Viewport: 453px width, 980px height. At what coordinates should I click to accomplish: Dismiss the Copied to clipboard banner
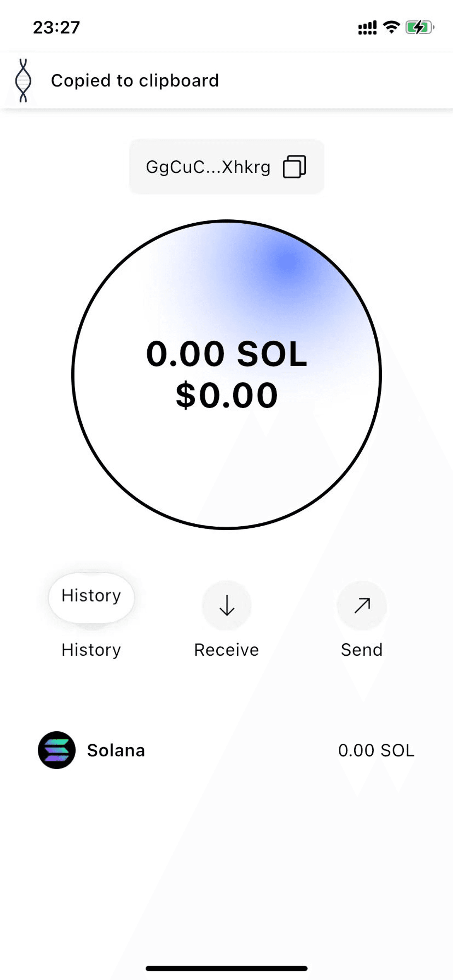pos(226,80)
